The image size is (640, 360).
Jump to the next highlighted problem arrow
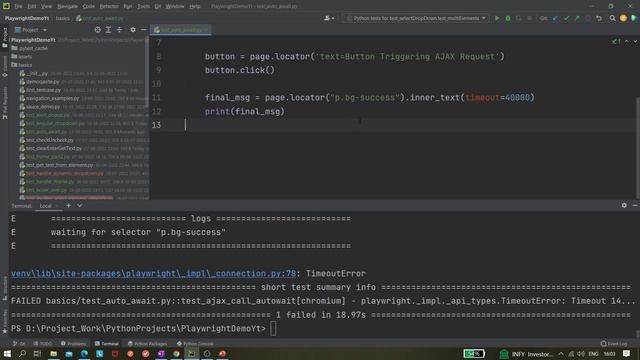pos(635,41)
